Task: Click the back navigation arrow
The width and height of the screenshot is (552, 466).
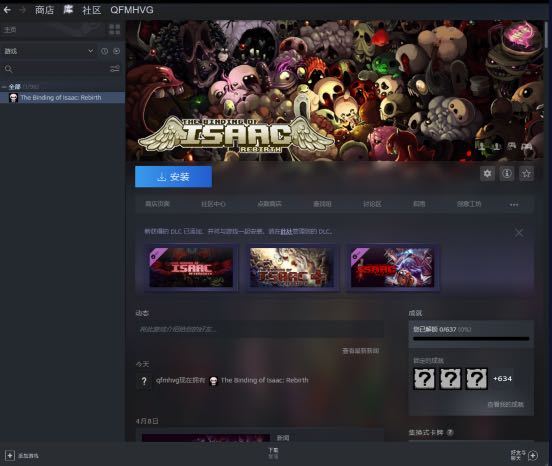Action: click(x=7, y=10)
